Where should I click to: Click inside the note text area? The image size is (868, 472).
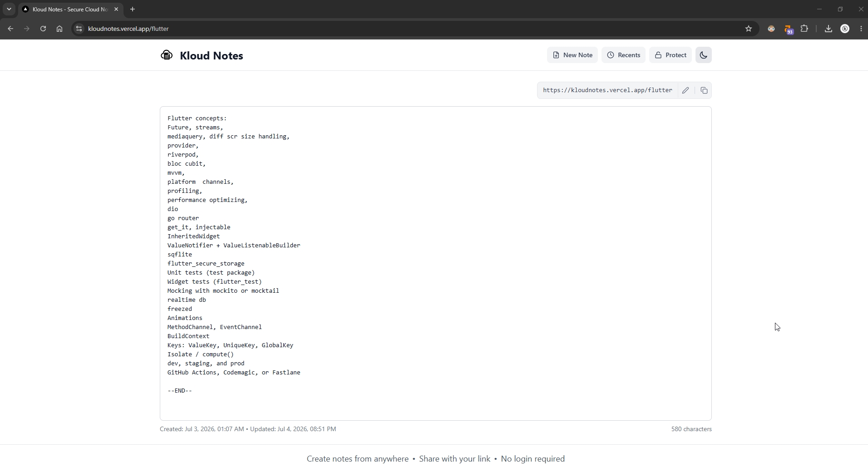[x=436, y=263]
